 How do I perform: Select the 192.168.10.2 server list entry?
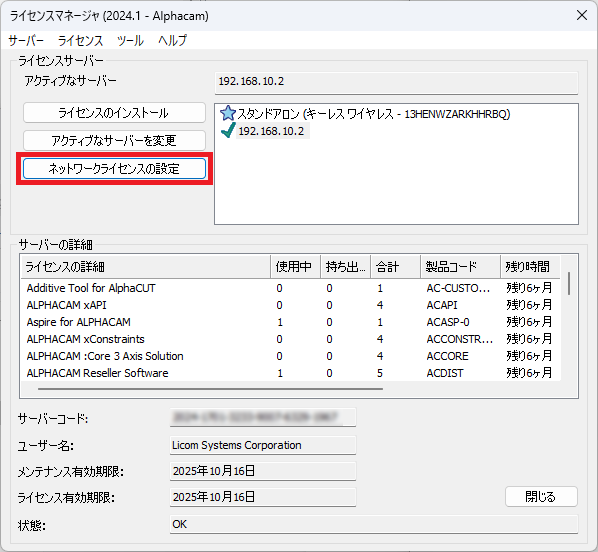272,131
